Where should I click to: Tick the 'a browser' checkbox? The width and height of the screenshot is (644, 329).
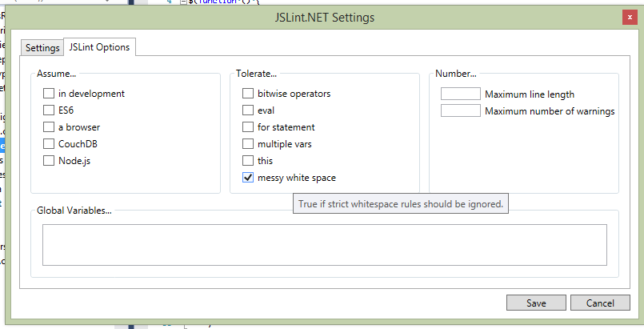pos(49,127)
